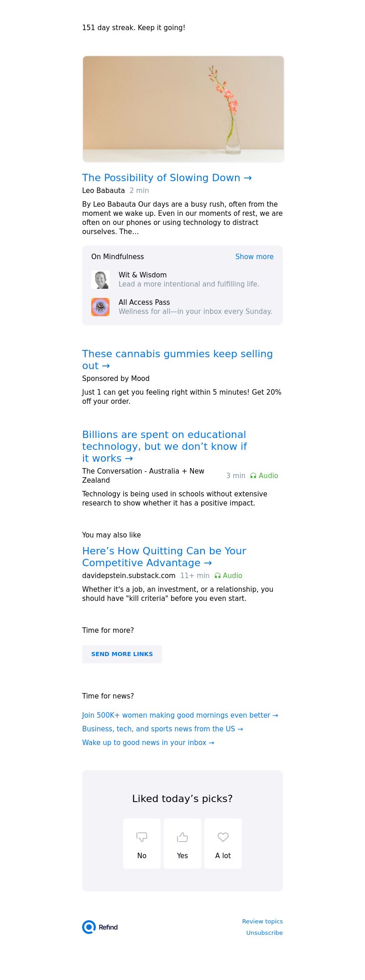Click the thumbs-up Yes icon
The height and width of the screenshot is (980, 365).
[182, 837]
